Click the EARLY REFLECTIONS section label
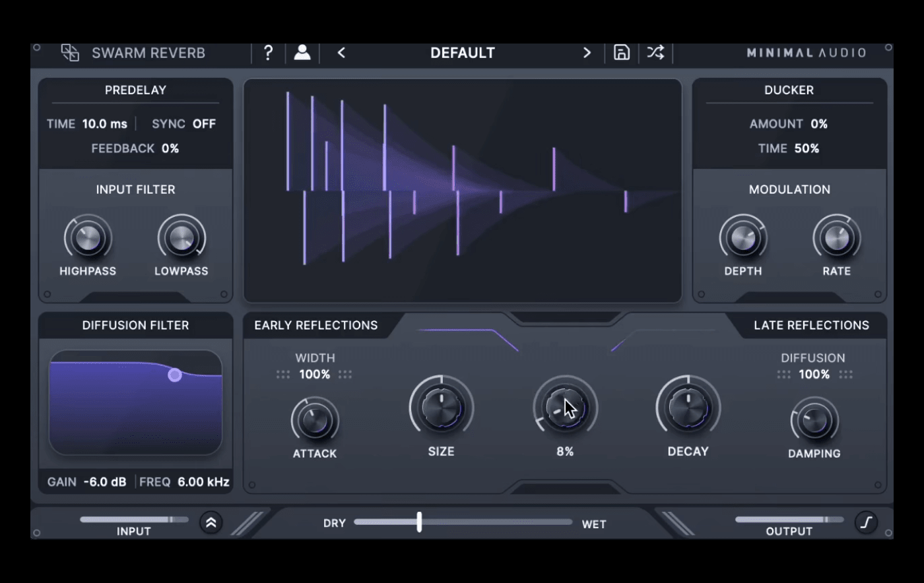This screenshot has height=583, width=924. 316,325
